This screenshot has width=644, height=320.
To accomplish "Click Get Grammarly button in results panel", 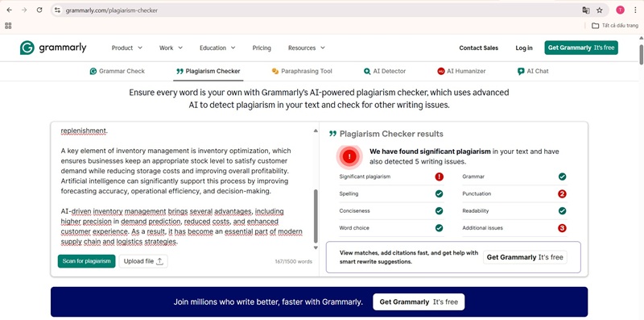I will click(x=525, y=257).
